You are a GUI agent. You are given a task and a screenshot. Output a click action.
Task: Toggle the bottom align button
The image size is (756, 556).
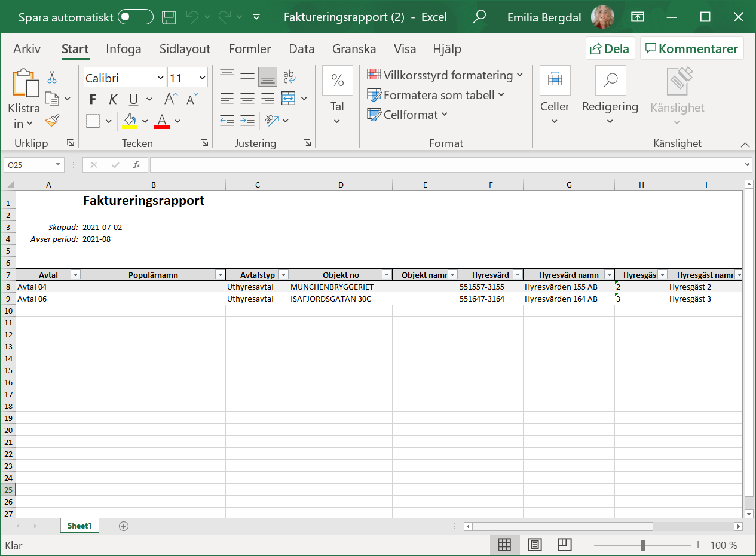click(268, 76)
